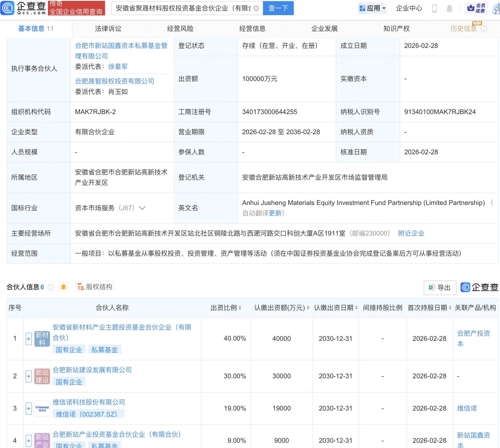Toggle the partner info alert bell
The height and width of the screenshot is (448, 500).
coord(63,287)
